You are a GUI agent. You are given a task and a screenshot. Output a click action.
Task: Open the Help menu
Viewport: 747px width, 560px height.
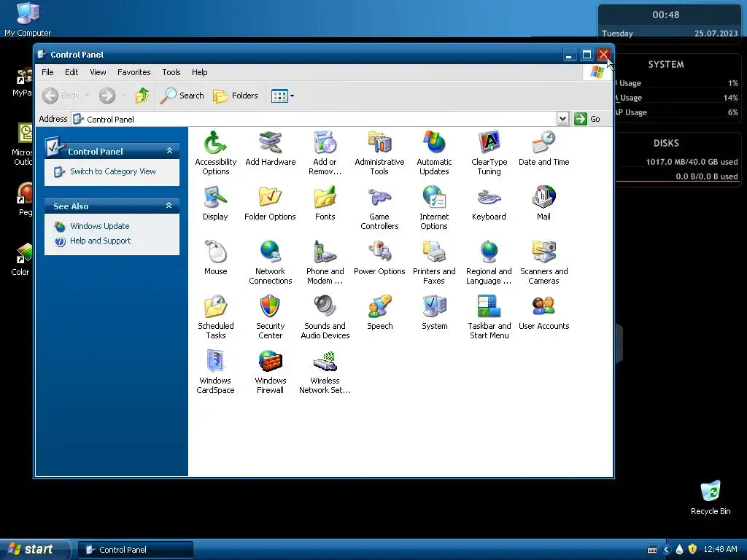(200, 72)
